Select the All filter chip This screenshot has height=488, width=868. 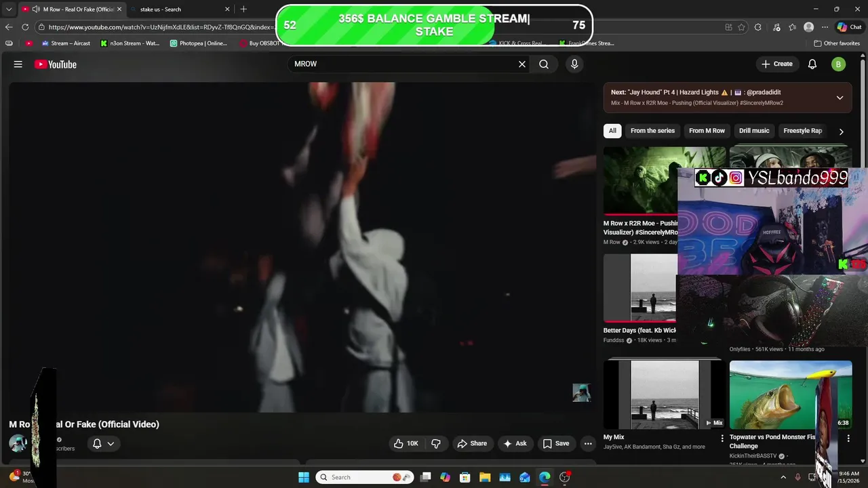tap(612, 131)
